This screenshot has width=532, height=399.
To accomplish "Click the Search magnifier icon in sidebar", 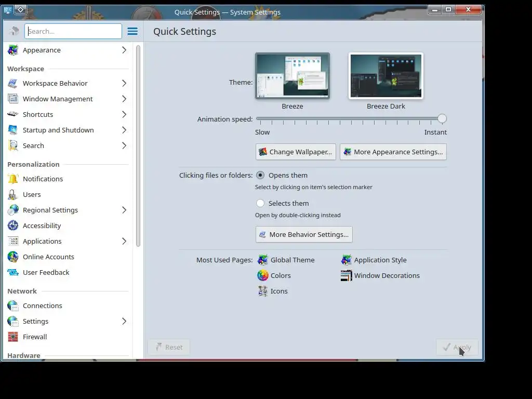I will click(x=13, y=146).
